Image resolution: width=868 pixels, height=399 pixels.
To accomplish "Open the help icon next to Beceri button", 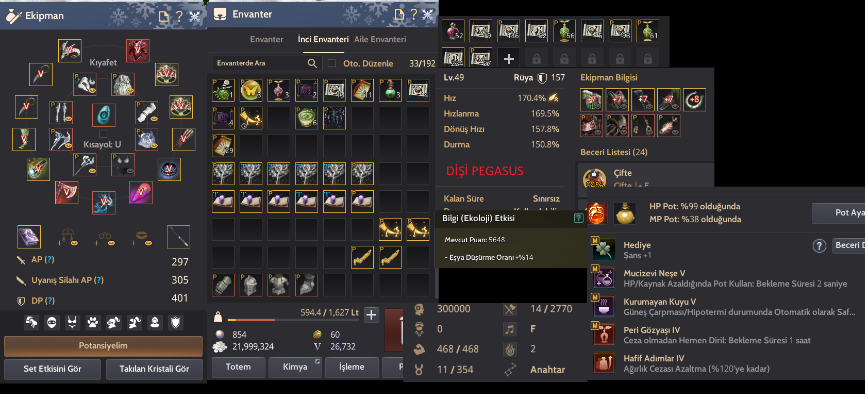I will pyautogui.click(x=820, y=246).
